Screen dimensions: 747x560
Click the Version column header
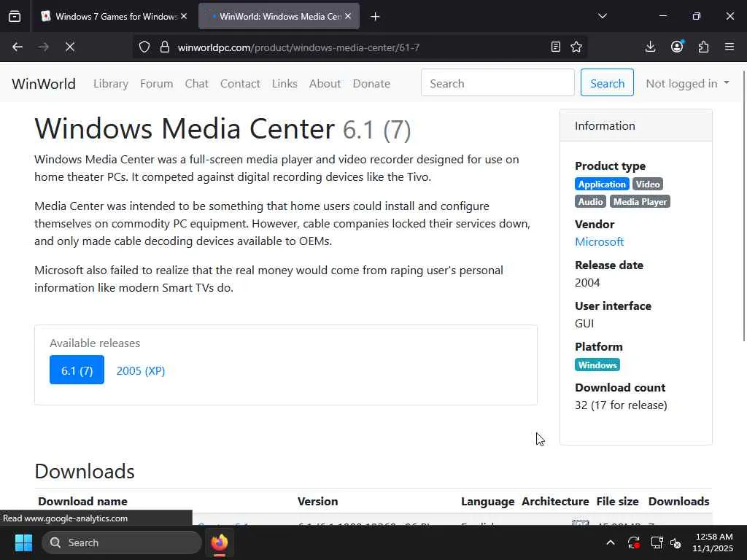click(318, 502)
